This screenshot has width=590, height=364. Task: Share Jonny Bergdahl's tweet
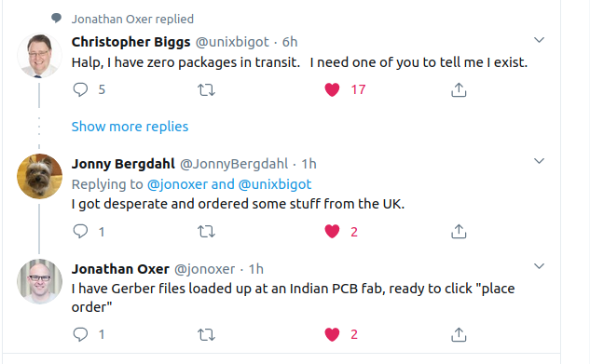(x=459, y=232)
